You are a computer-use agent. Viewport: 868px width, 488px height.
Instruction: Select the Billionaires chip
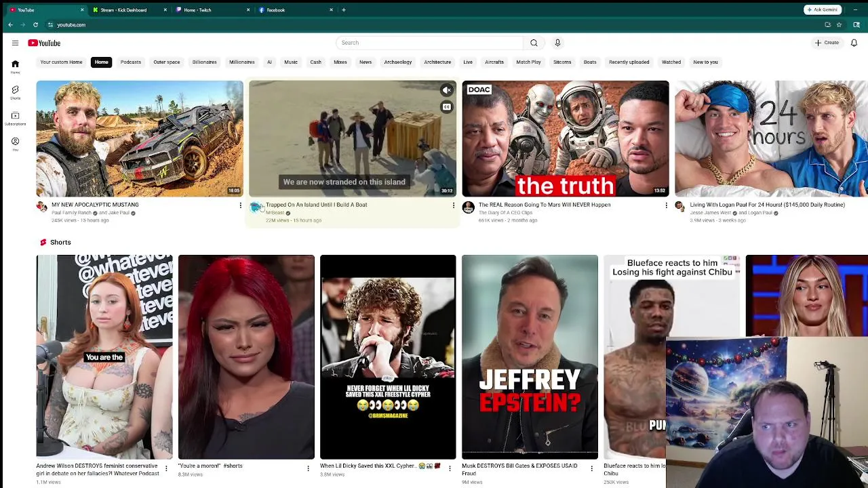[204, 62]
